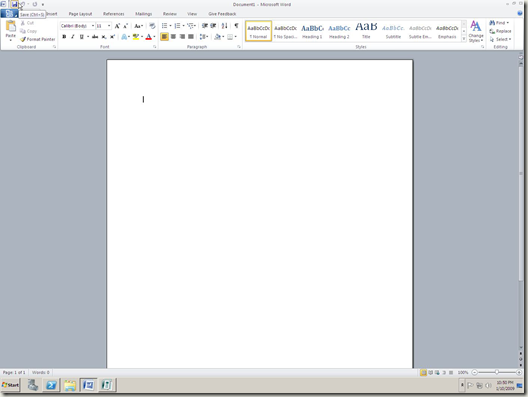Open the References tab
The height and width of the screenshot is (397, 528).
(x=113, y=14)
